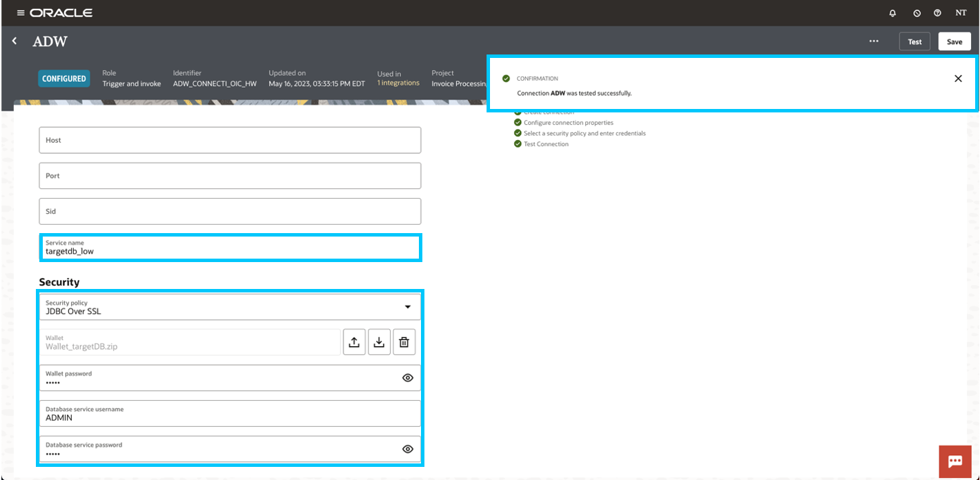This screenshot has width=980, height=480.
Task: Upload a wallet file
Action: point(354,342)
